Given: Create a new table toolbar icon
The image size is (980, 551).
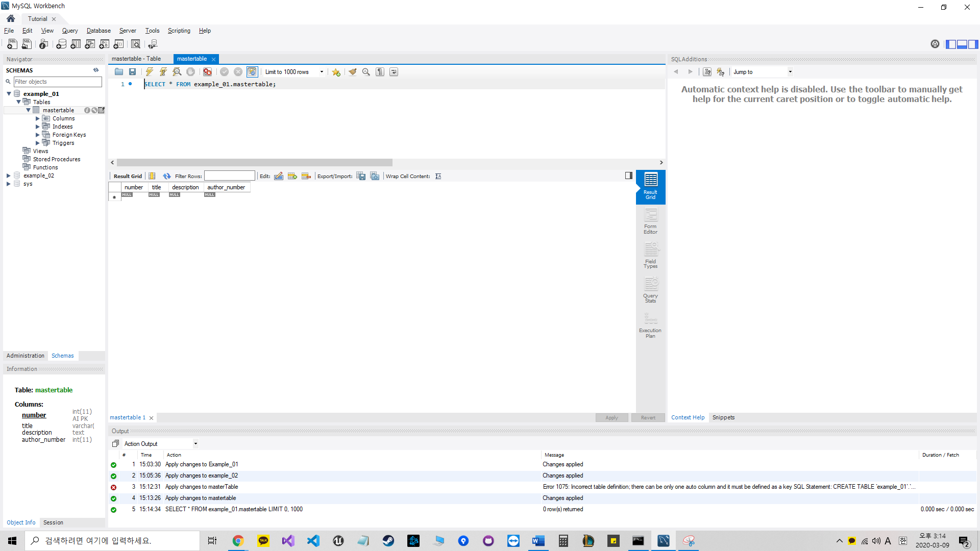Looking at the screenshot, I should pyautogui.click(x=76, y=44).
